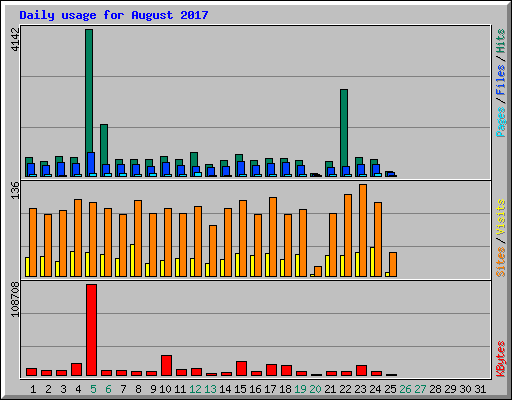Click the cyan "Pages" legend label
This screenshot has width=512, height=400.
click(501, 122)
